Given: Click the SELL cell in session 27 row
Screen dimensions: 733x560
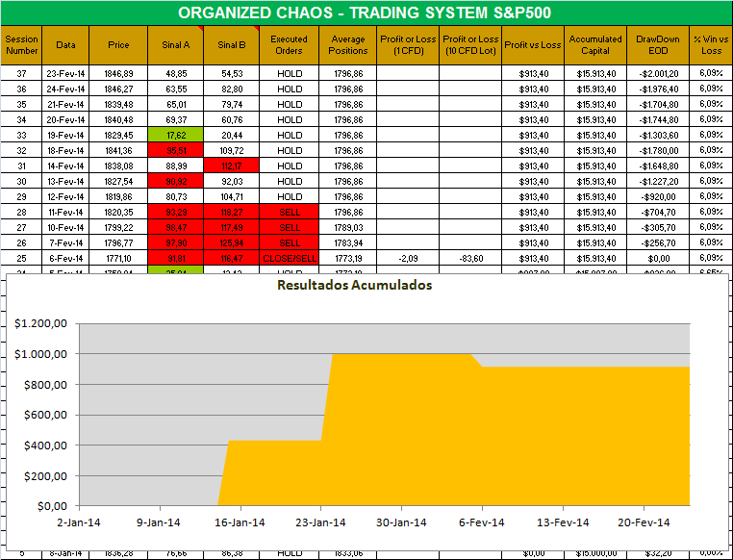Looking at the screenshot, I should [289, 228].
